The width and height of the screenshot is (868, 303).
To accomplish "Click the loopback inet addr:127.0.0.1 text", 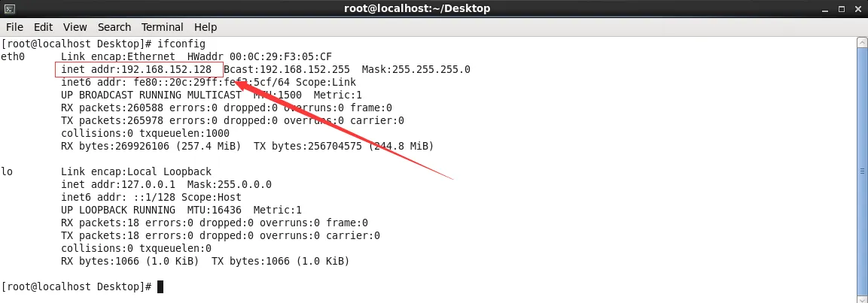I will coord(115,184).
